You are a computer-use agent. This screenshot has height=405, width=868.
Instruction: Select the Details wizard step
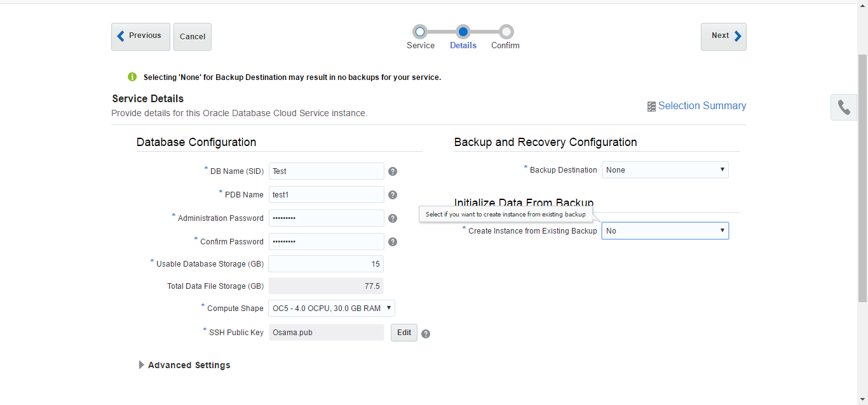pyautogui.click(x=463, y=32)
